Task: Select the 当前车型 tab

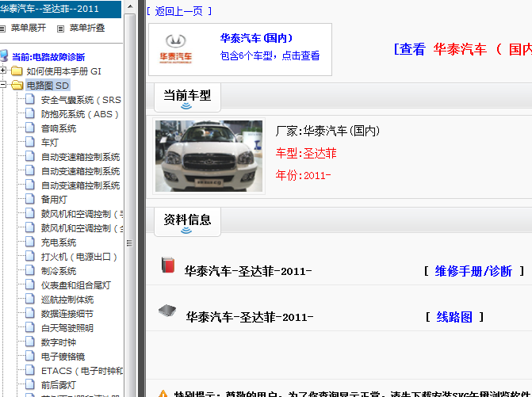Action: click(187, 97)
